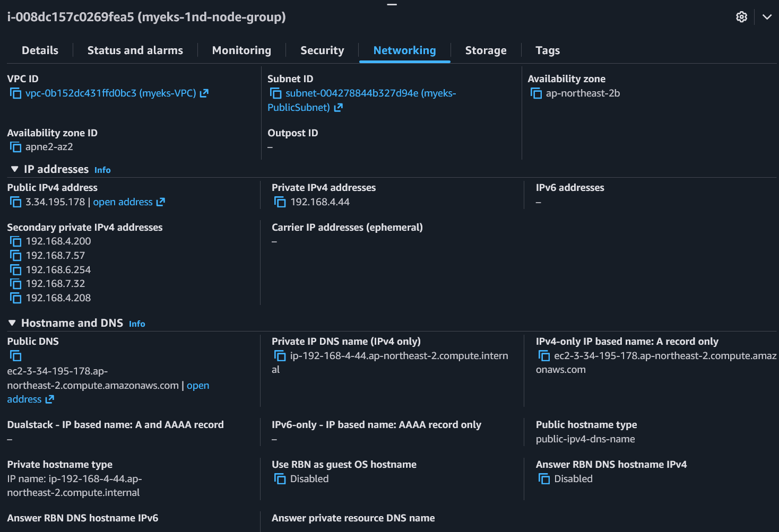Viewport: 779px width, 532px height.
Task: Copy the Subnet ID value
Action: [275, 93]
